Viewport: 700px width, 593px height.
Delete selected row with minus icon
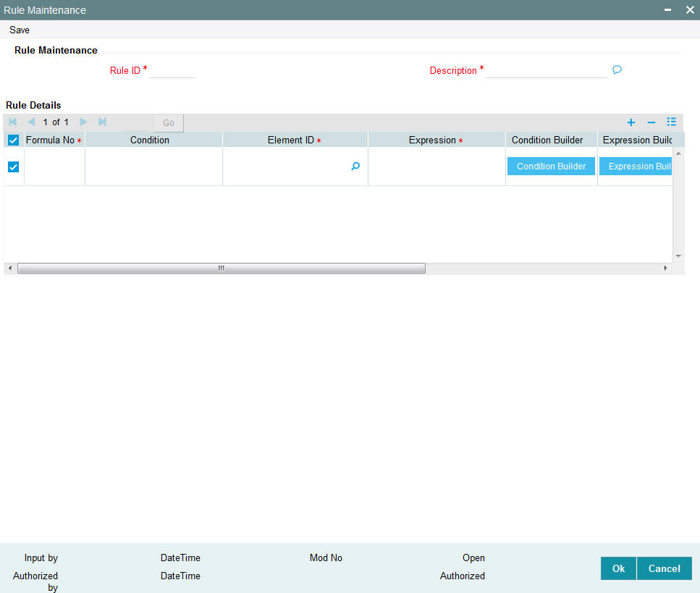coord(651,122)
